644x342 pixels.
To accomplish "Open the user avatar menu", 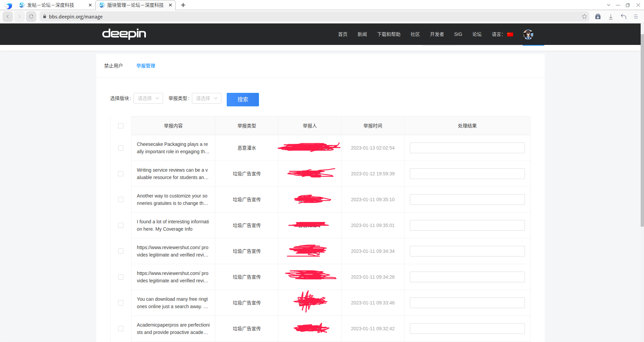I will (x=528, y=34).
